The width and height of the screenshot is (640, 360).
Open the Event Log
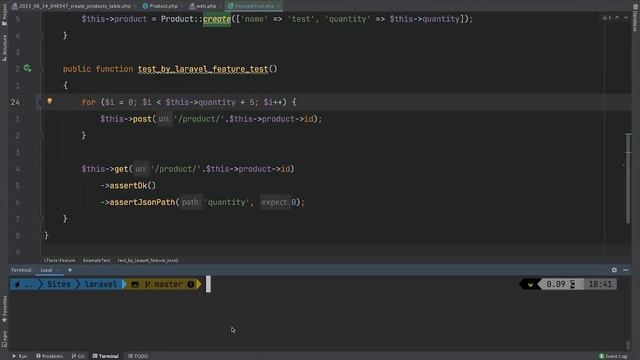click(x=613, y=356)
